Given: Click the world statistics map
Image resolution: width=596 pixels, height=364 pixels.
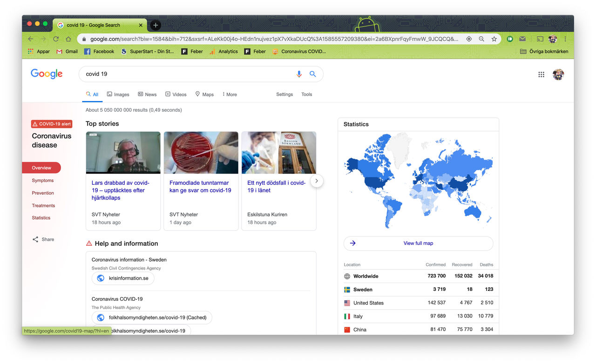Looking at the screenshot, I should 418,182.
